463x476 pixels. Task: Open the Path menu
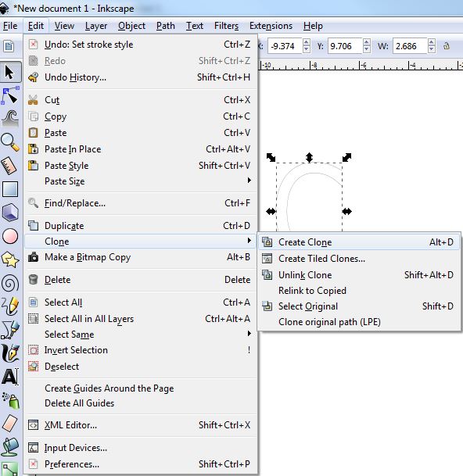pos(166,26)
